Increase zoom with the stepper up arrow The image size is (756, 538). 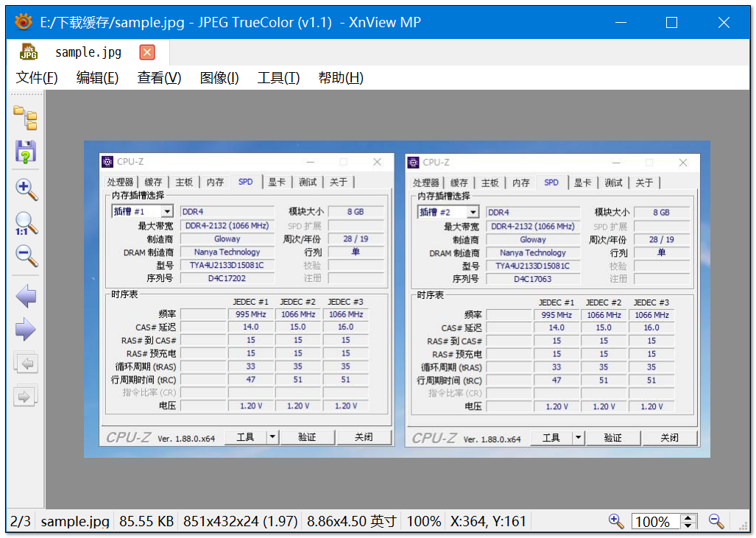[688, 517]
